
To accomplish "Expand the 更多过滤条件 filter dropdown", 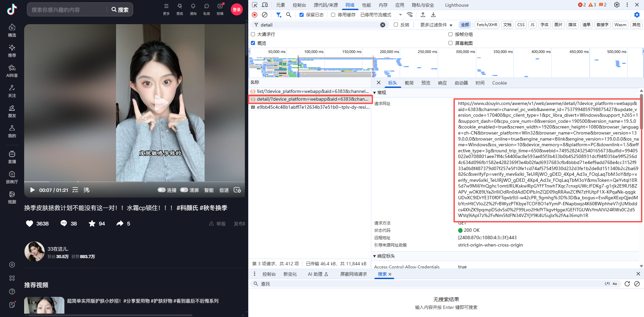I will tap(435, 25).
